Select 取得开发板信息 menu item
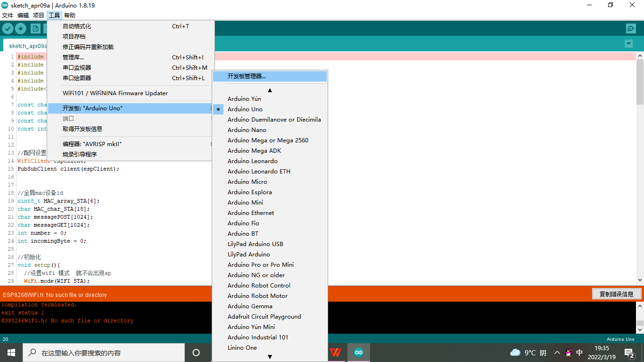The image size is (644, 362). [x=131, y=129]
